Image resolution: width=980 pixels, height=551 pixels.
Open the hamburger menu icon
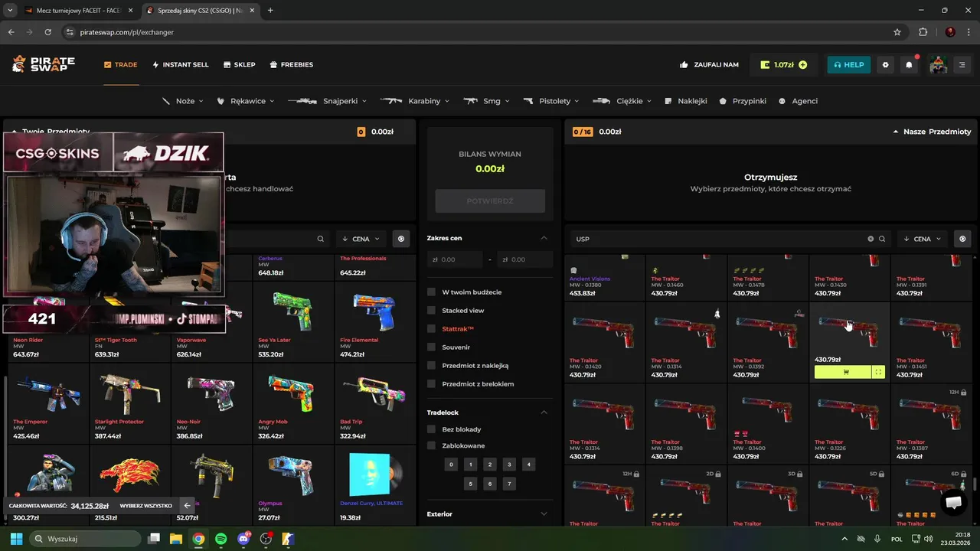(962, 65)
